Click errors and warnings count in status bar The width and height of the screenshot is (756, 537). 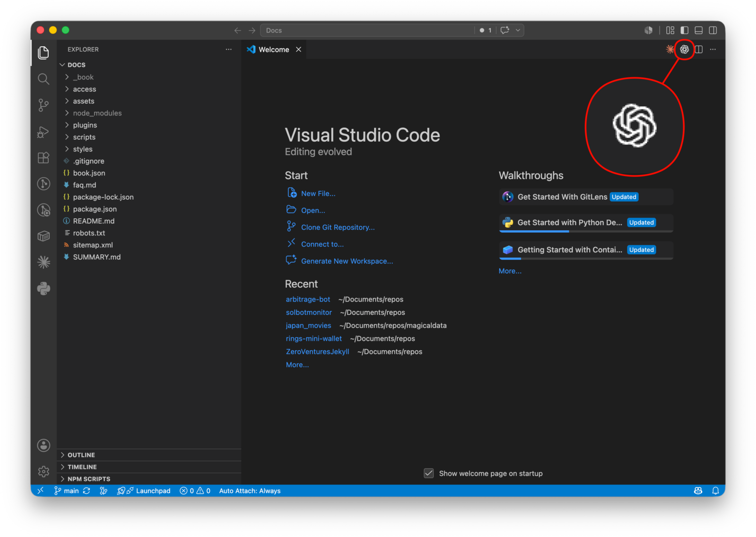195,491
